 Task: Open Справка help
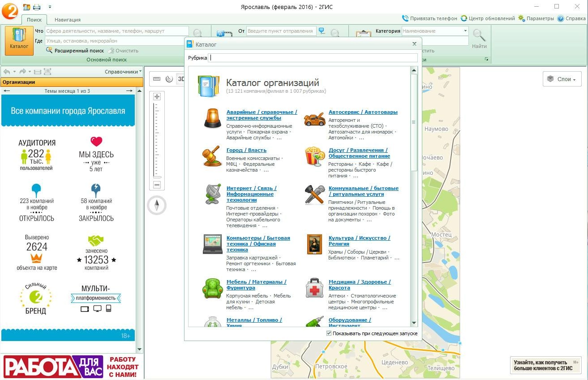click(571, 18)
